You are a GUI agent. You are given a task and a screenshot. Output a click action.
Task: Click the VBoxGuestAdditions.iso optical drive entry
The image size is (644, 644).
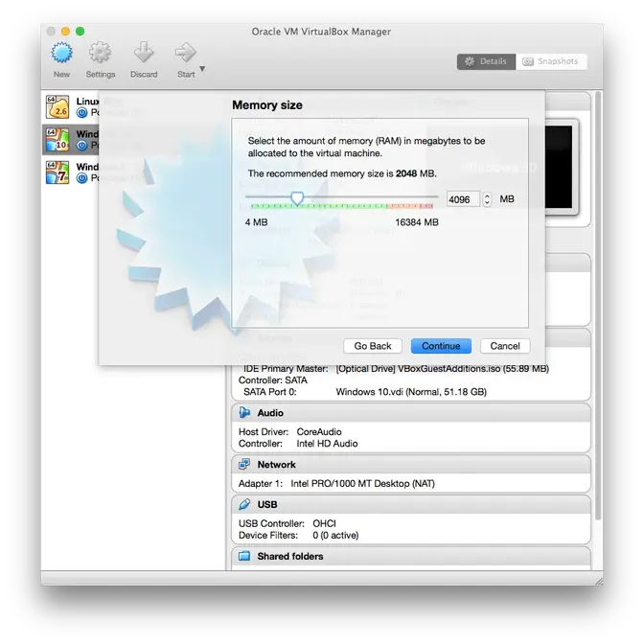tap(443, 369)
